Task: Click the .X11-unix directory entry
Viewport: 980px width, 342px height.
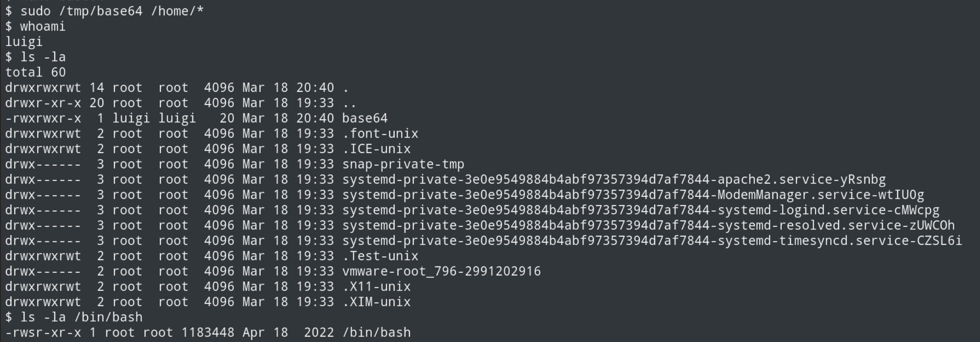Action: 376,286
